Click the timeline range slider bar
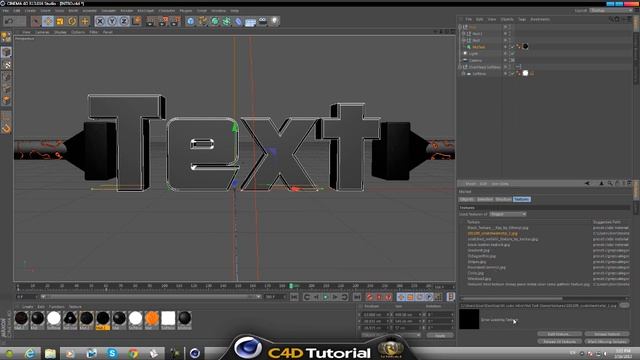640x360 pixels. (151, 297)
